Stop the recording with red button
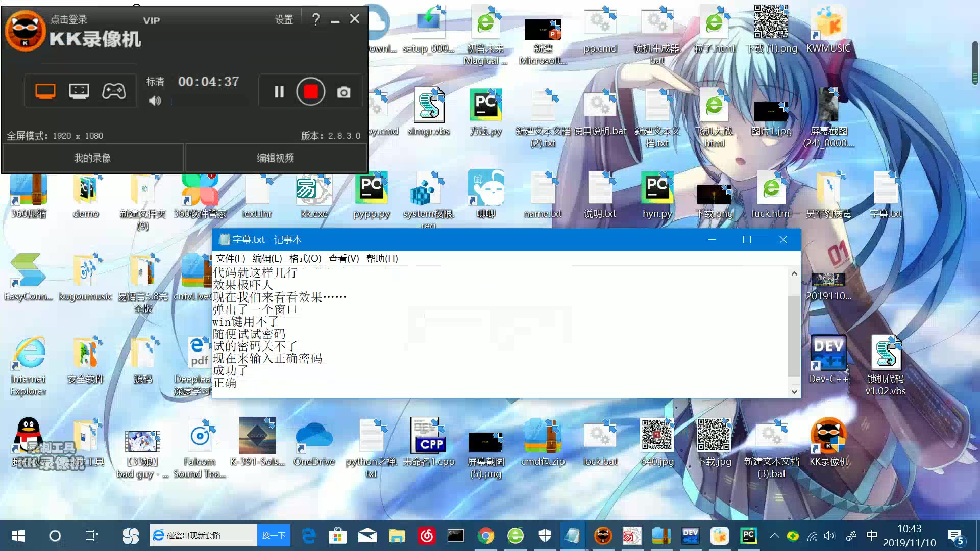This screenshot has height=551, width=980. pos(311,92)
